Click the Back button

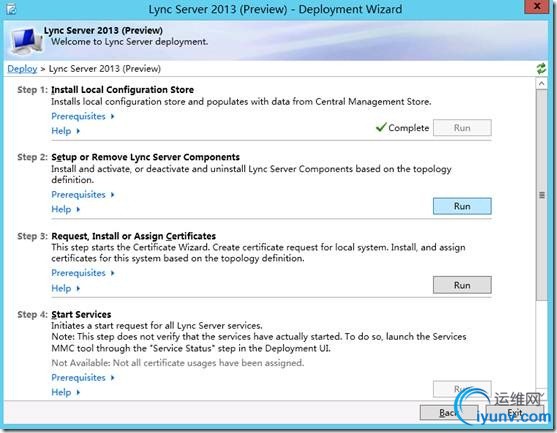[x=449, y=413]
